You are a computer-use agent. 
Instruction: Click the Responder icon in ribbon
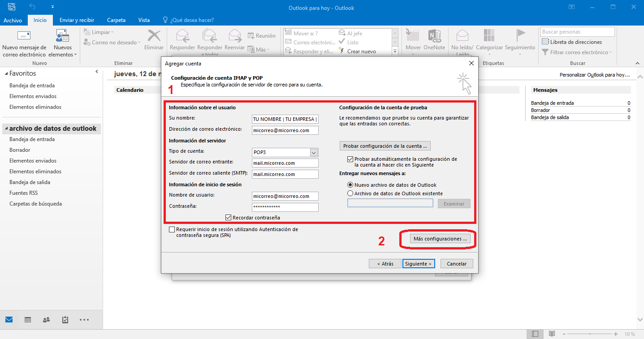point(182,35)
